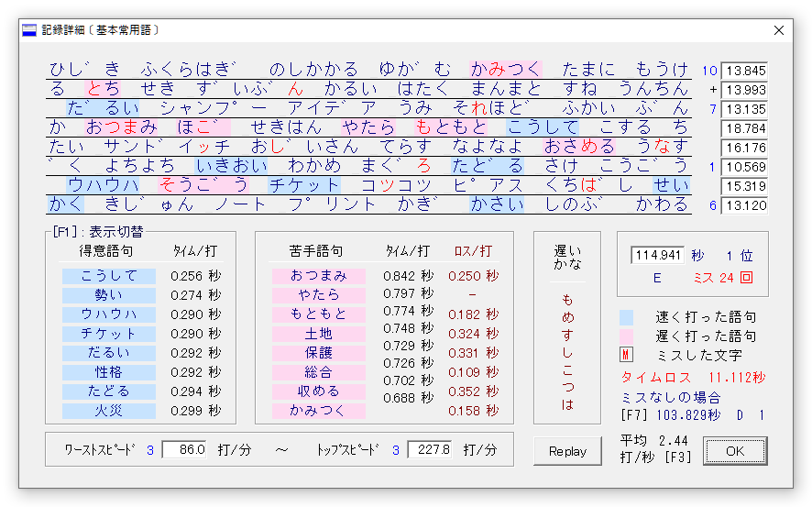Select strong phrase 勢い in list
The image size is (812, 507).
point(109,294)
